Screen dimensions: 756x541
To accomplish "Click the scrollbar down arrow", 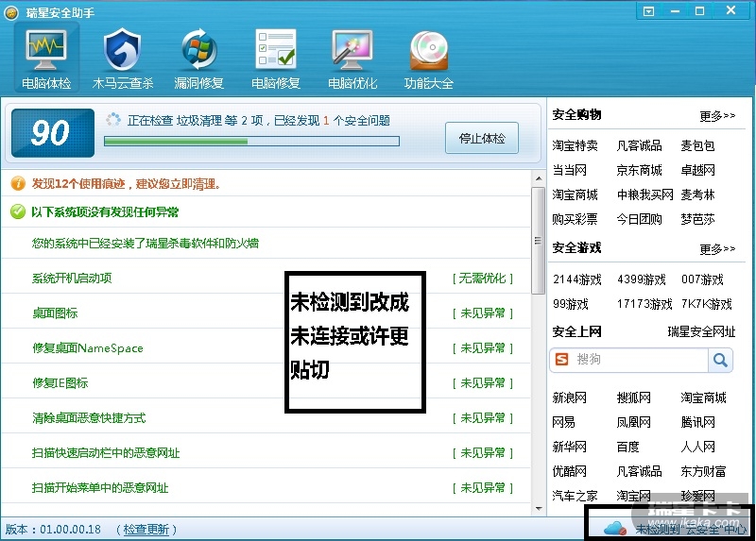I will 538,509.
